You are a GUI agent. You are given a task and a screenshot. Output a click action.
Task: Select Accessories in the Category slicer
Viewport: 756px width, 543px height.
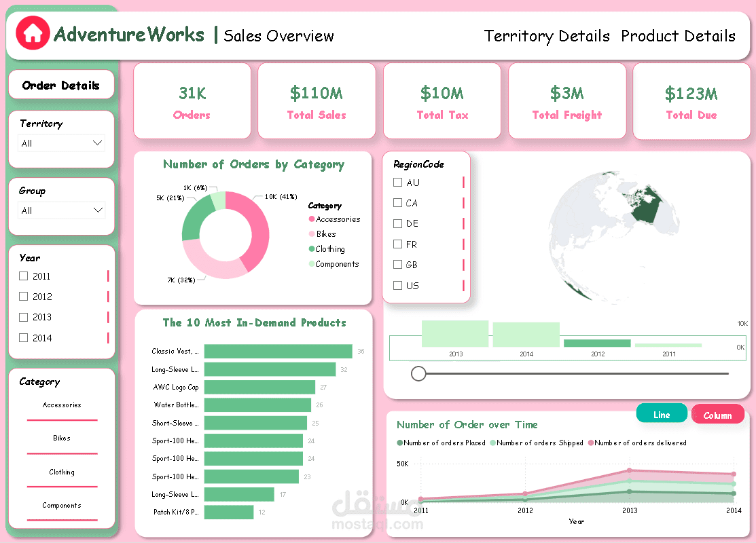62,405
